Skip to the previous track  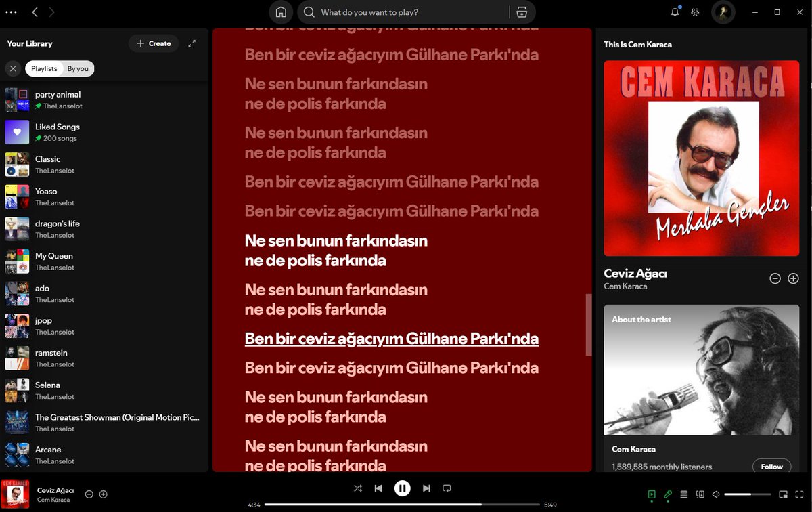[x=378, y=488]
